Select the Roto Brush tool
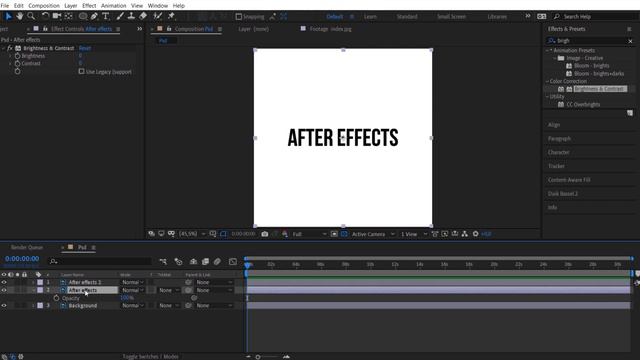Screen dimensions: 640x360 click(x=158, y=16)
